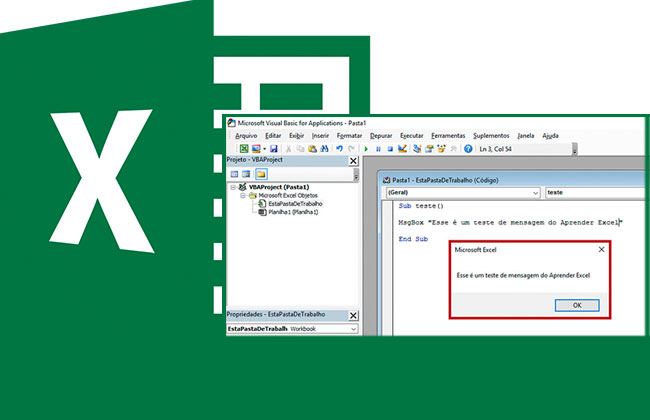This screenshot has width=650, height=420.
Task: Close the Projeto - VBAProject panel
Action: [x=353, y=161]
